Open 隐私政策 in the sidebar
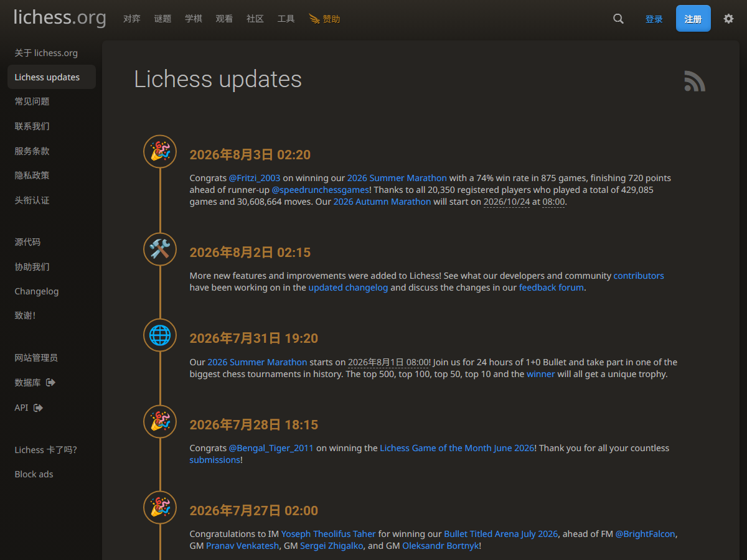 click(52, 175)
